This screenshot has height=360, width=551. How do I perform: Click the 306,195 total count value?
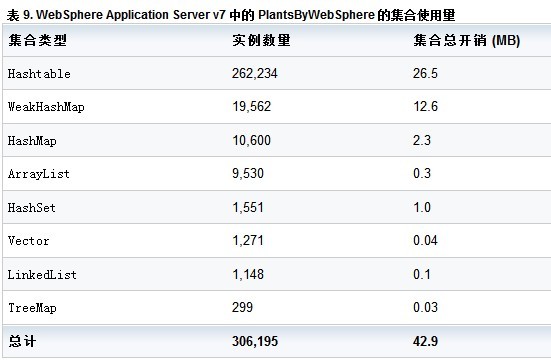tap(255, 341)
